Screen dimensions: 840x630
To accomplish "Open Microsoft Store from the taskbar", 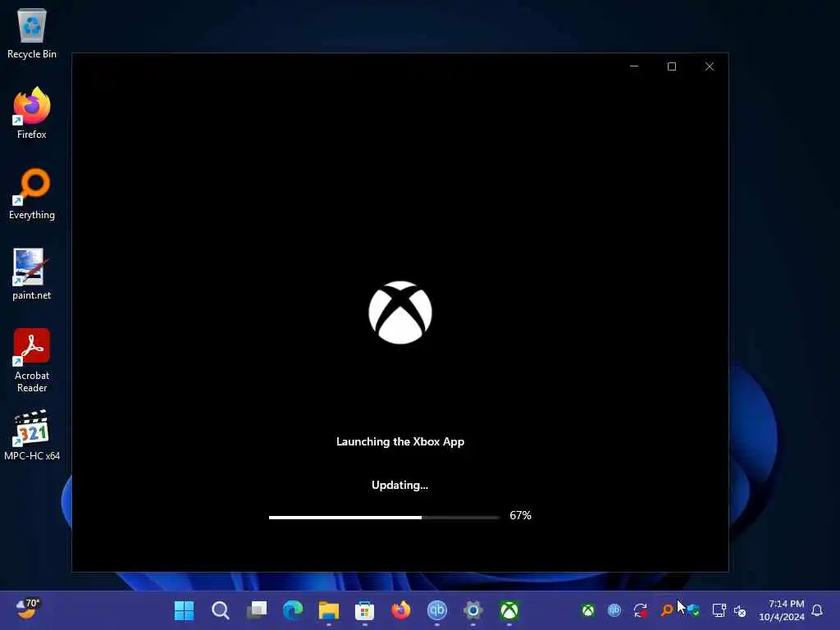I will click(x=364, y=610).
